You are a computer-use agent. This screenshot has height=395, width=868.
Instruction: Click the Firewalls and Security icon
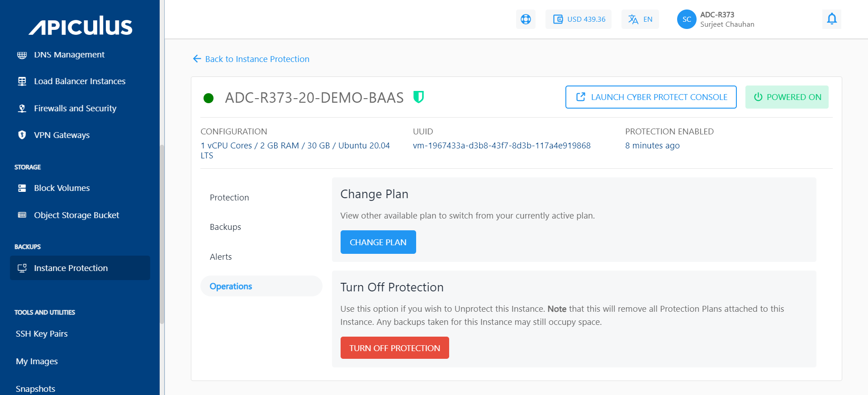[22, 109]
